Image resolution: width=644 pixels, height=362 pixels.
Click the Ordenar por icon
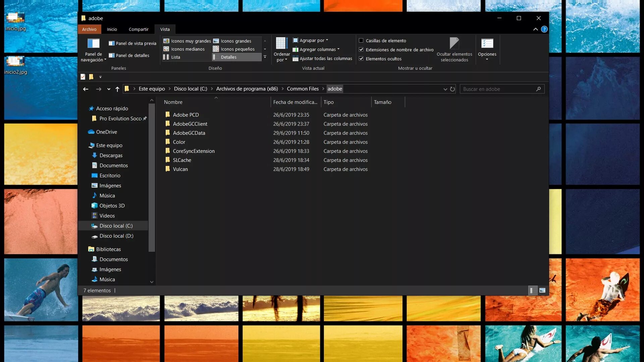[281, 43]
